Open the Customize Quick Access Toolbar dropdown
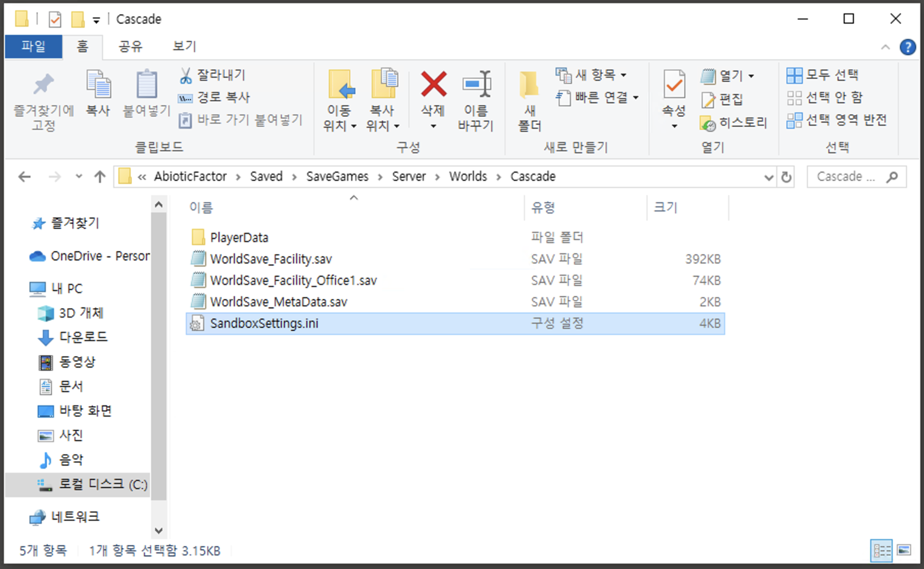Screen dimensions: 924x569 click(96, 20)
